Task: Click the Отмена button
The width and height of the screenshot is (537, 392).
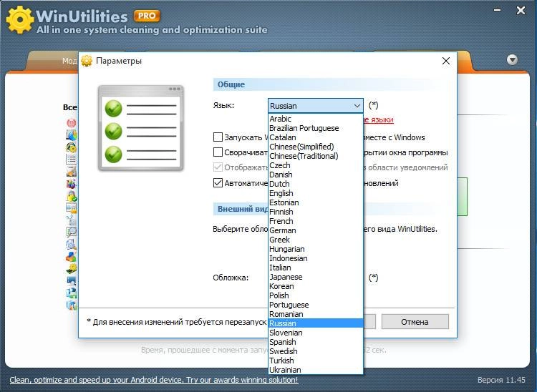Action: click(x=415, y=322)
